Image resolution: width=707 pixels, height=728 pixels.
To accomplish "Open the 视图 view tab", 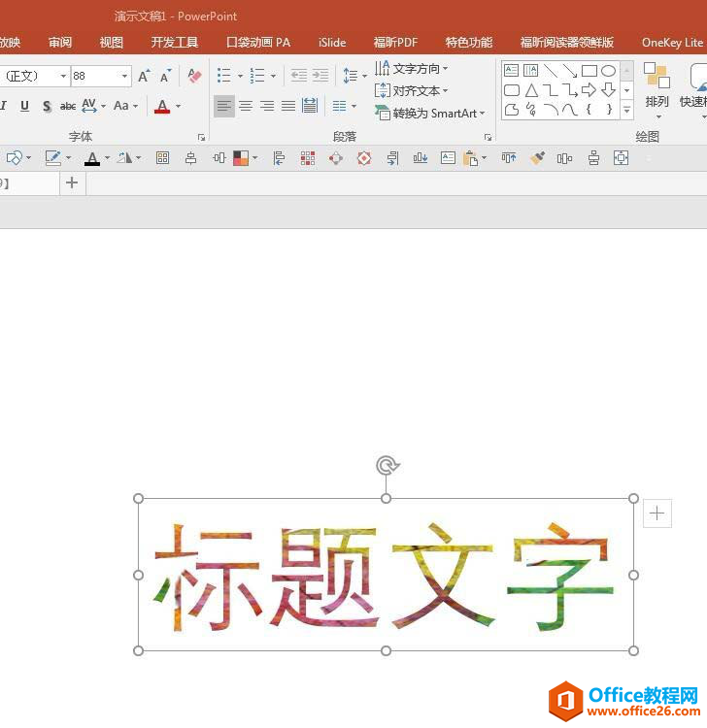I will point(112,43).
